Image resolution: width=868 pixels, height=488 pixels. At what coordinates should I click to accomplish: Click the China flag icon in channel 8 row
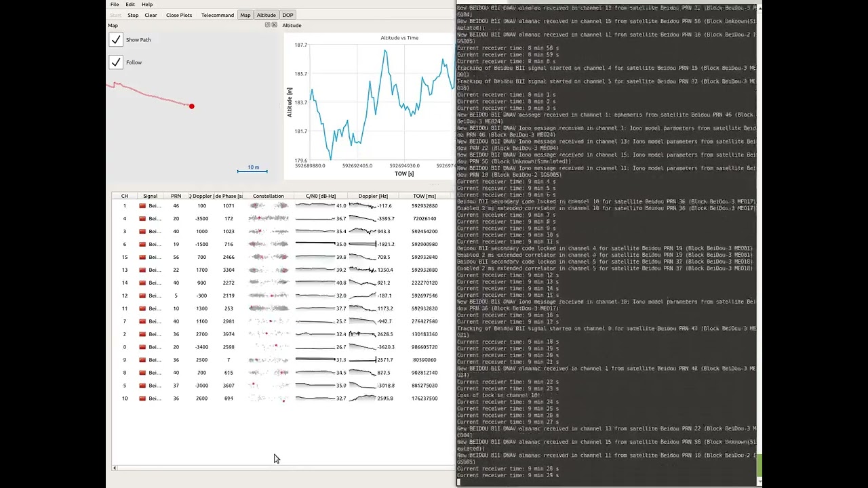[x=142, y=373]
